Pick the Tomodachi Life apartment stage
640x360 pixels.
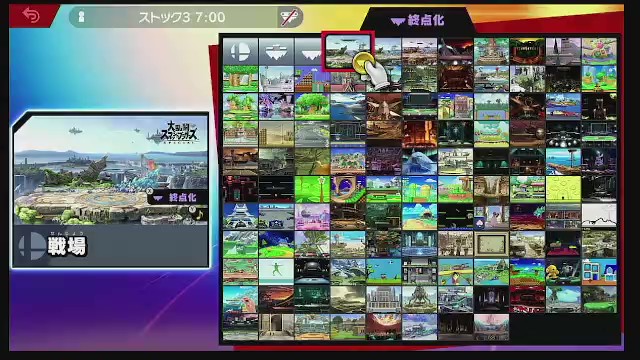tap(599, 272)
